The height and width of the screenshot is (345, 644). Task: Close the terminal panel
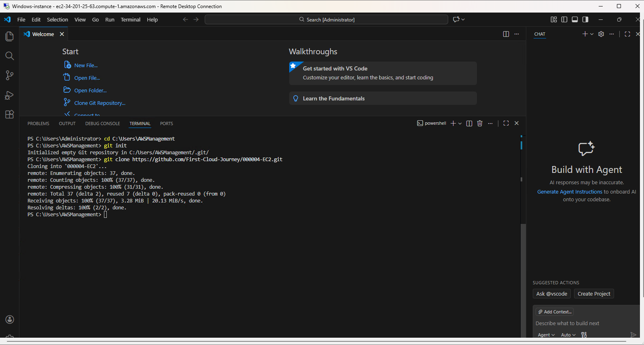517,124
